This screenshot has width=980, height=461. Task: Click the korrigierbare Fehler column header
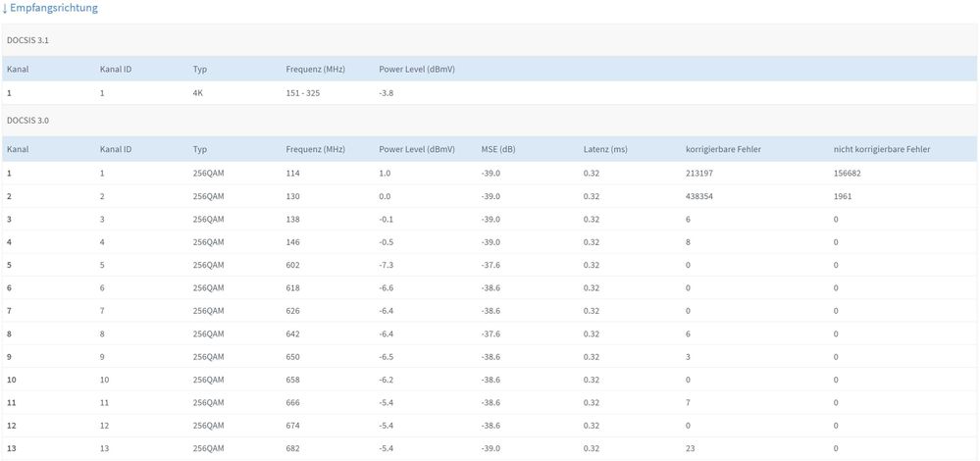[723, 150]
